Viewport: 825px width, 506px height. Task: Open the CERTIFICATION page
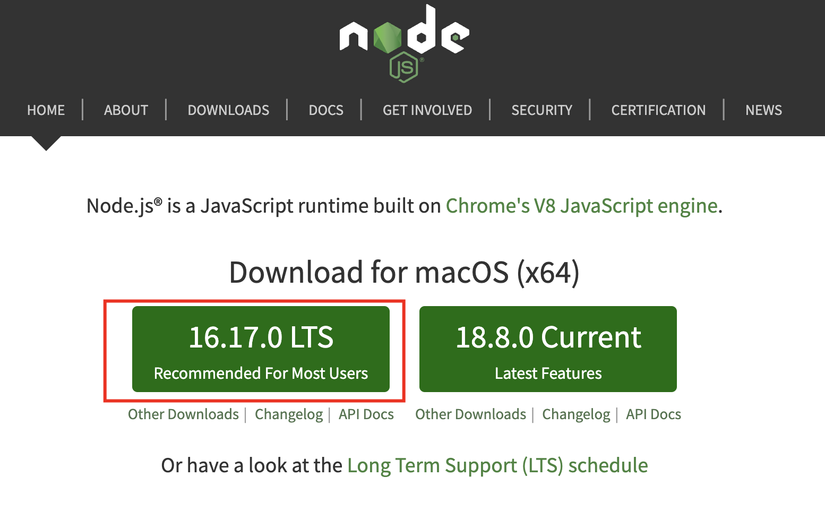(658, 110)
